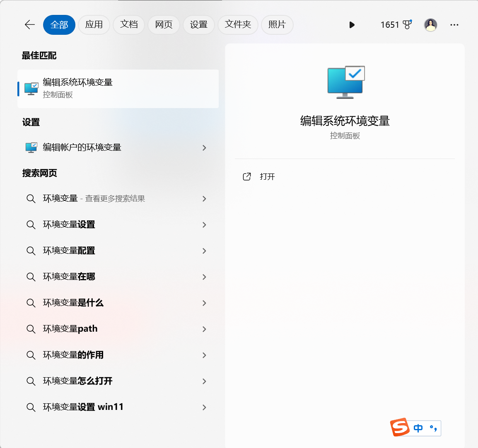478x448 pixels.
Task: Open the three-dot options menu
Action: pos(454,25)
